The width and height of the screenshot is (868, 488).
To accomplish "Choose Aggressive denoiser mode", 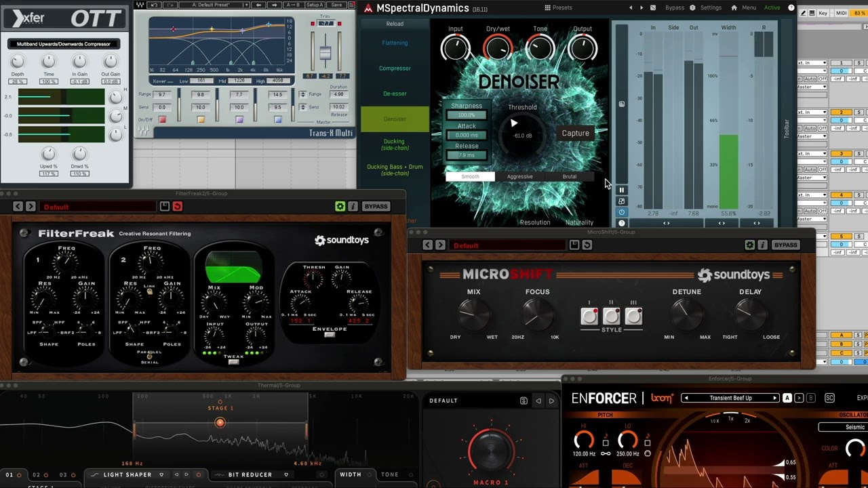I will (519, 177).
